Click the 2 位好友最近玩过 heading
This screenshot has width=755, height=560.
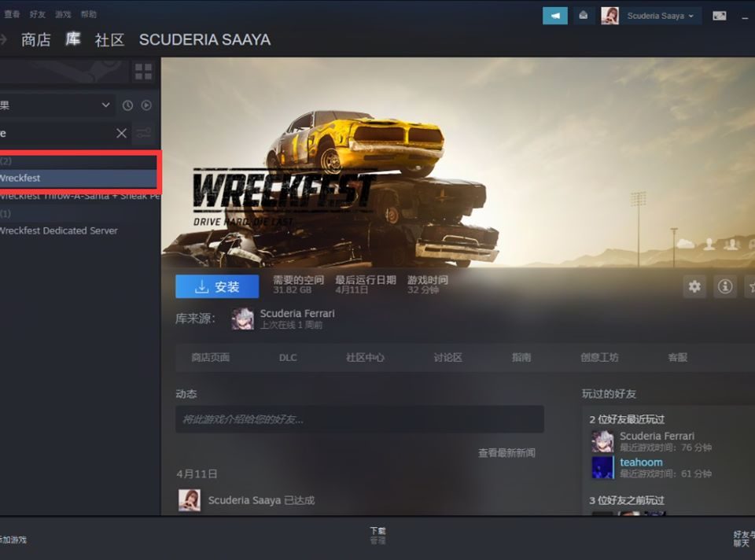point(627,419)
